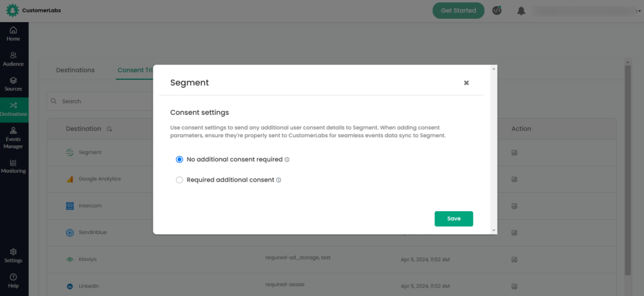Screen dimensions: 644x296
Task: Open Settings in the sidebar
Action: pyautogui.click(x=13, y=256)
